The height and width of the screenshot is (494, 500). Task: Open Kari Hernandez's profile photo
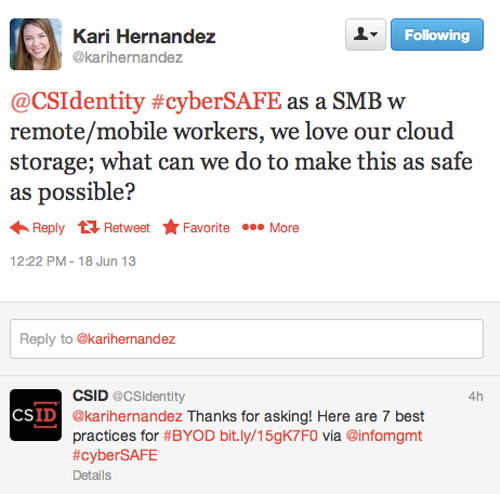click(36, 44)
